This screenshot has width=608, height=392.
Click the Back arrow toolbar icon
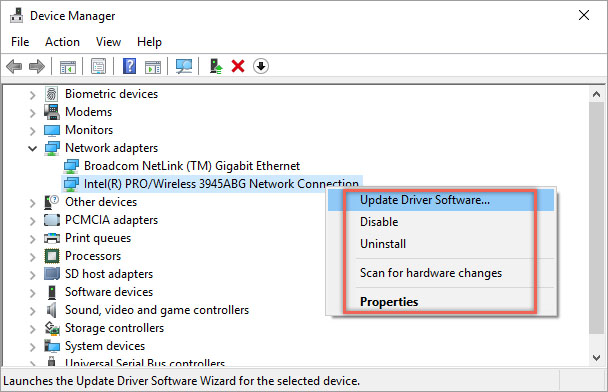[x=14, y=66]
